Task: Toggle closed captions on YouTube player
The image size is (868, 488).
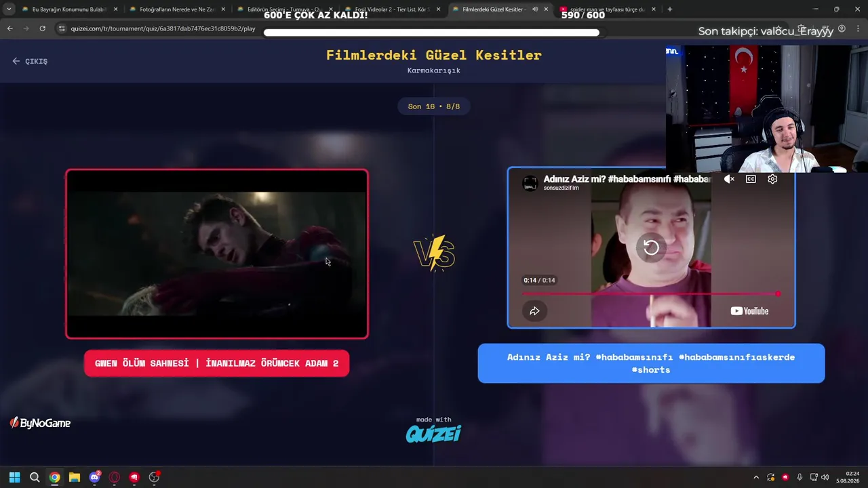Action: [x=751, y=179]
